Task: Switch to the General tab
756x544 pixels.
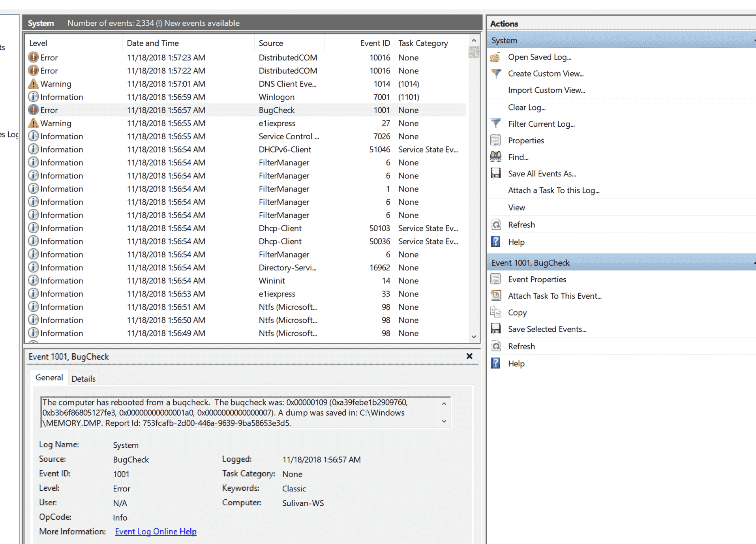Action: (49, 377)
